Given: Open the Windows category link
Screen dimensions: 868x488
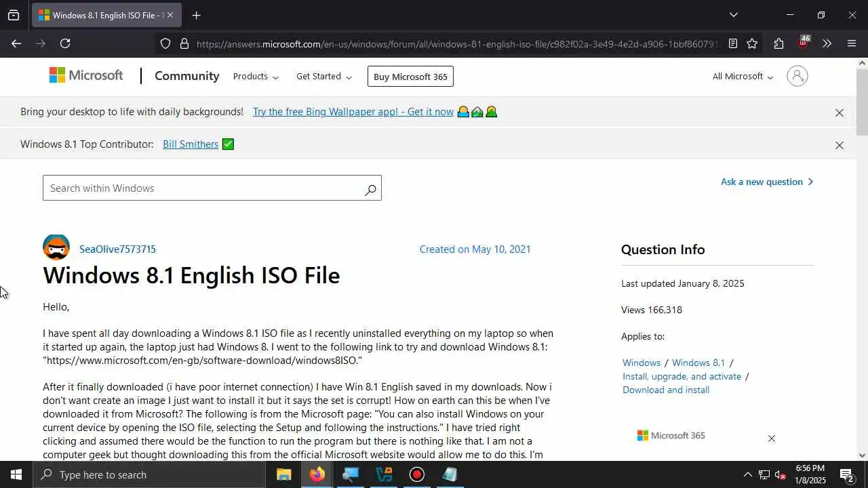Looking at the screenshot, I should [x=642, y=363].
